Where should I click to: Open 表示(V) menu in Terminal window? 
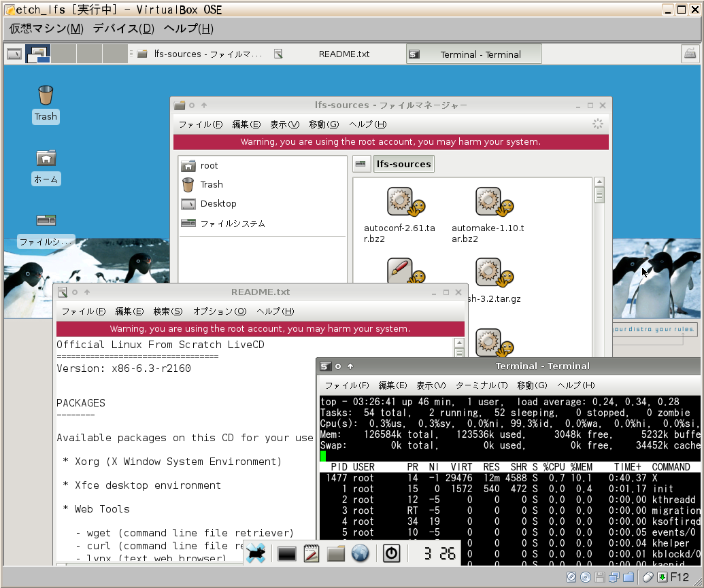(431, 385)
